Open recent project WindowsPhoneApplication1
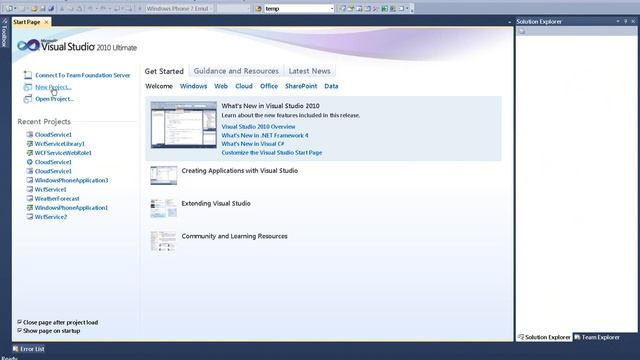 (x=71, y=208)
